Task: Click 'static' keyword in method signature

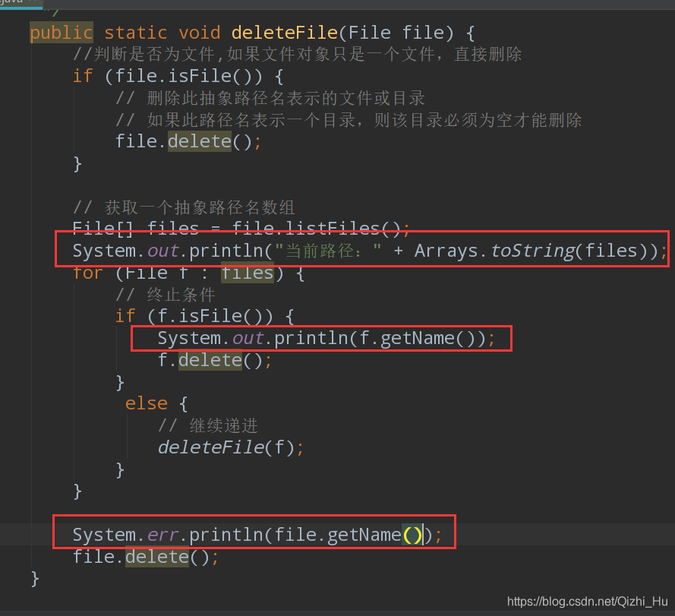Action: [x=136, y=33]
